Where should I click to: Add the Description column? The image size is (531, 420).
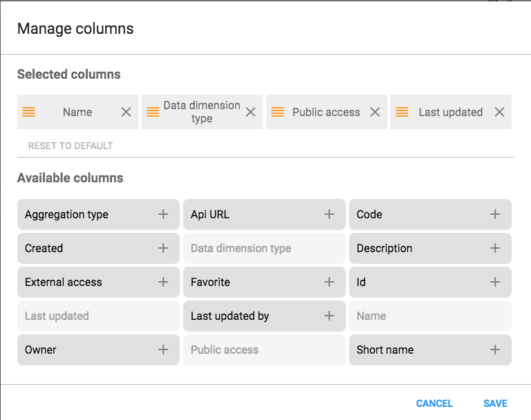click(495, 248)
